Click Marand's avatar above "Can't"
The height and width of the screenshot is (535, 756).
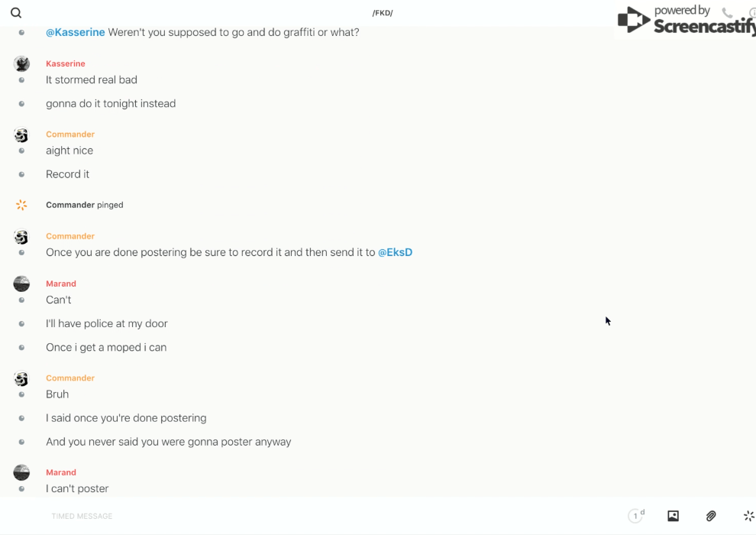pyautogui.click(x=21, y=284)
